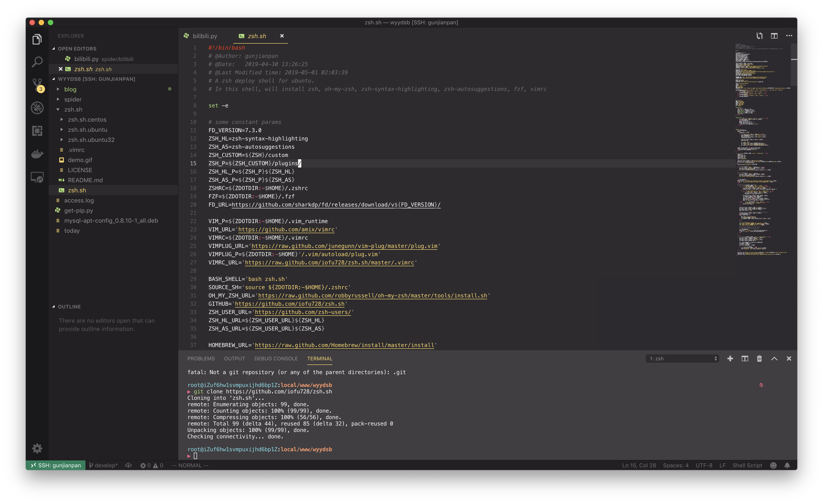The width and height of the screenshot is (823, 504).
Task: Open the DEBUG CONSOLE panel tab
Action: 276,358
